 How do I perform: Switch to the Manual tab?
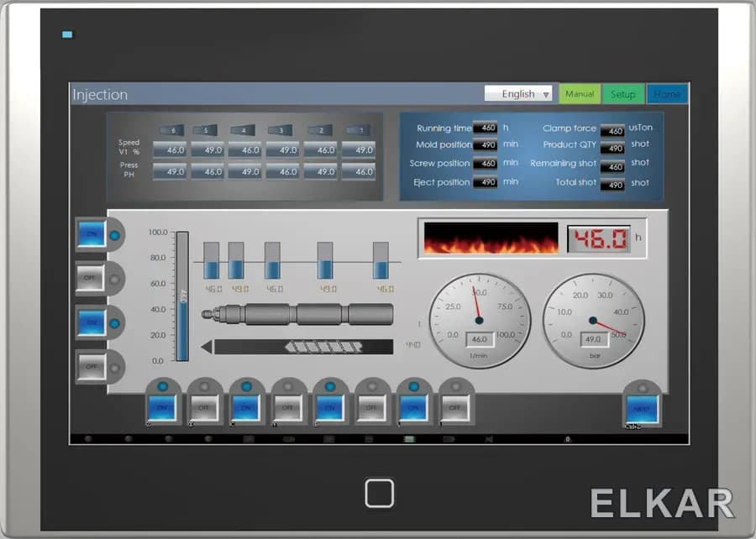pos(580,93)
